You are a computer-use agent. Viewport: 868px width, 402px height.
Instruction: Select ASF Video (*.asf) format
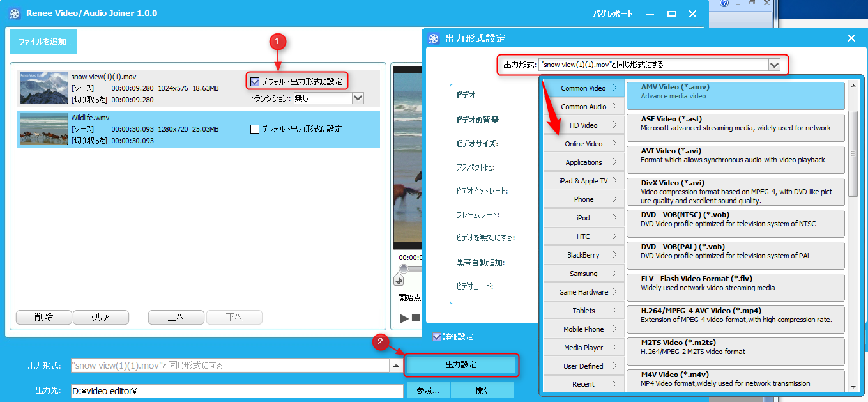(x=736, y=127)
